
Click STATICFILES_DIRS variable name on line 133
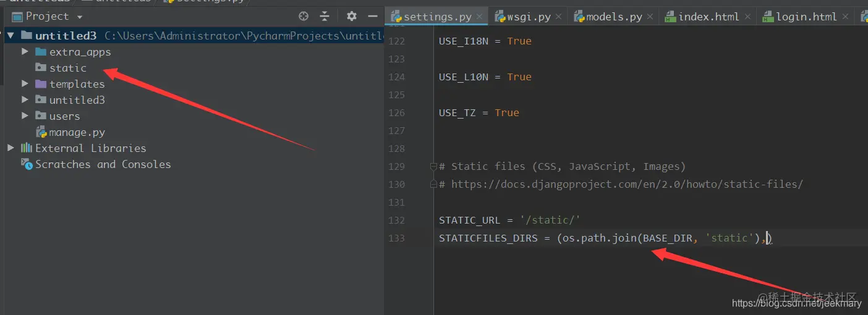pos(488,238)
